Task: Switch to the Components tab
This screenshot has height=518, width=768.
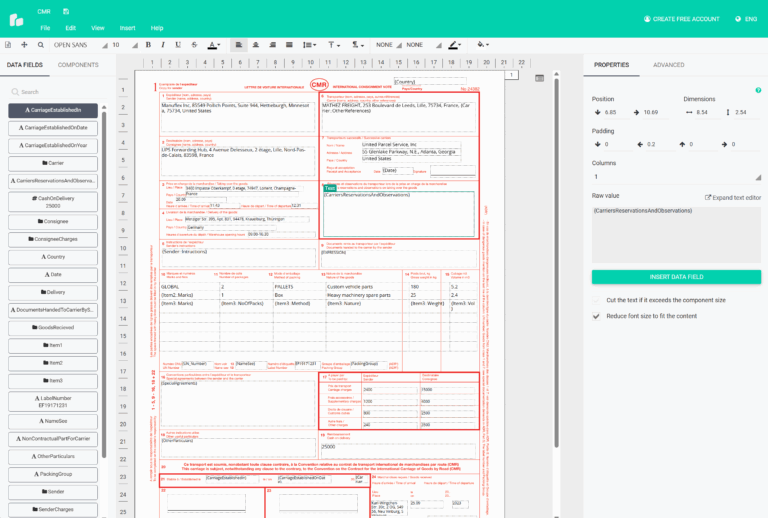Action: 78,65
